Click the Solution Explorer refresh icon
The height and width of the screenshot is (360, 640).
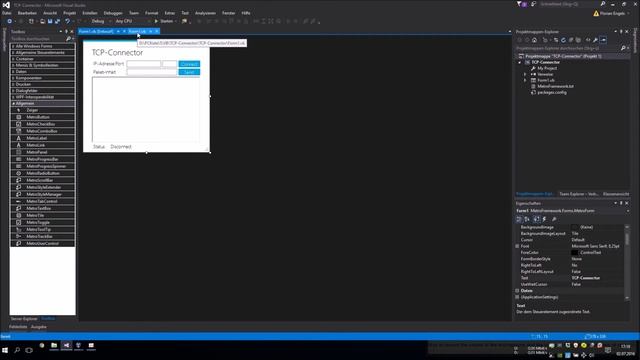point(563,40)
